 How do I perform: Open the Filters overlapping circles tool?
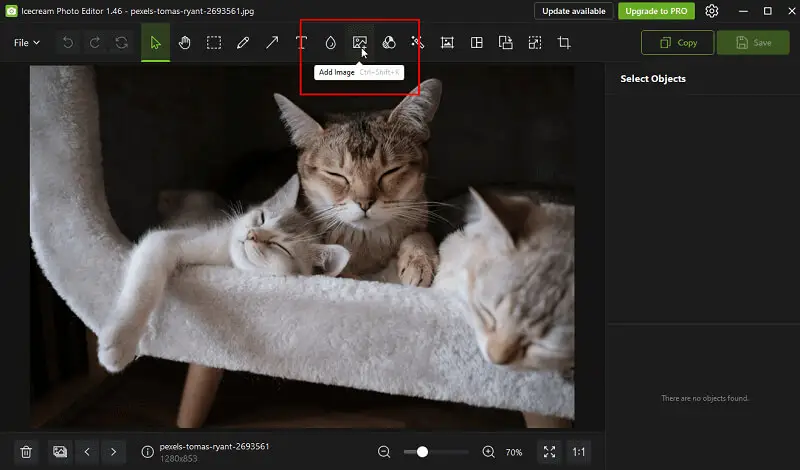click(389, 43)
